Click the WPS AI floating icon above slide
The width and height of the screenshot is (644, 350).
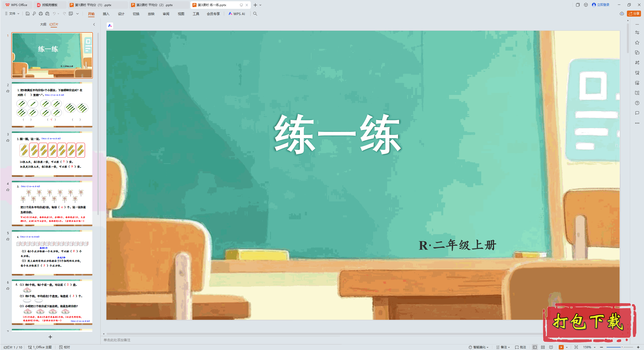(x=110, y=25)
